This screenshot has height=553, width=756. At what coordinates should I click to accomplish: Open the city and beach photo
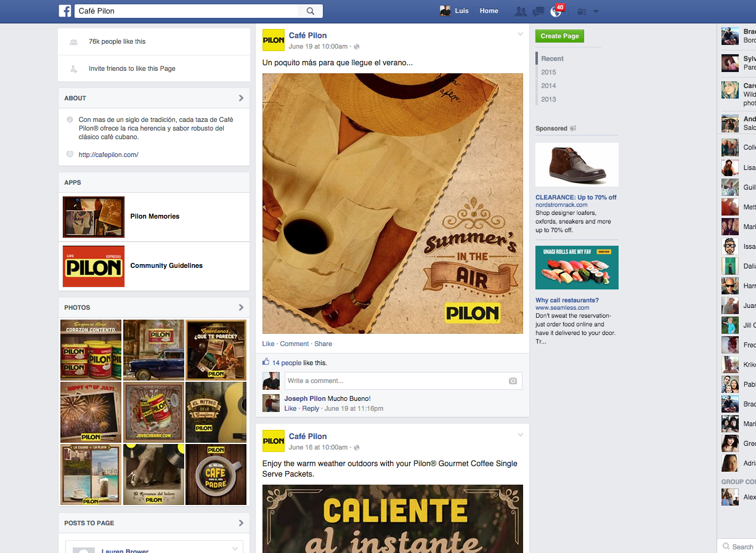point(91,474)
